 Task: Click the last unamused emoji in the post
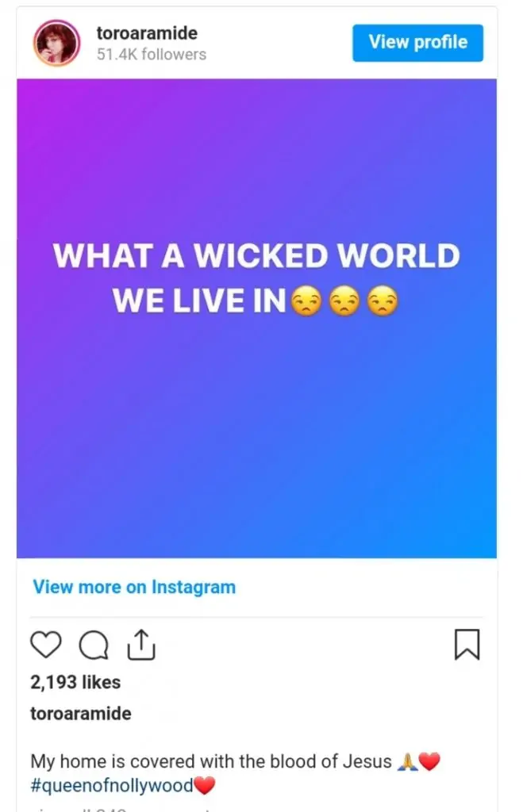click(x=383, y=301)
